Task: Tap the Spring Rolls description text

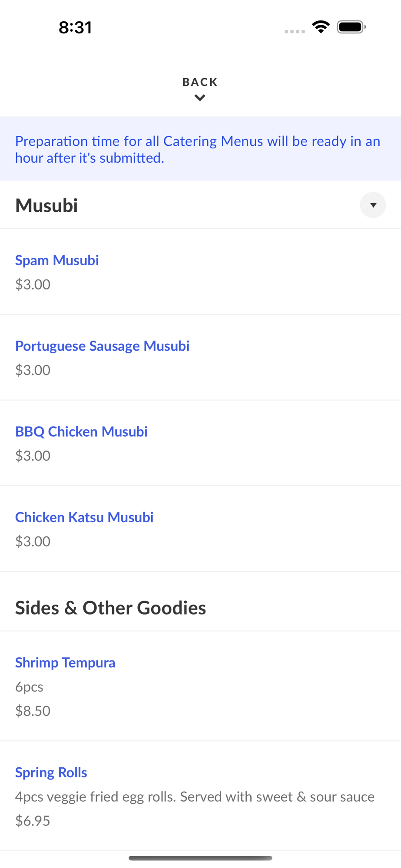Action: [195, 797]
